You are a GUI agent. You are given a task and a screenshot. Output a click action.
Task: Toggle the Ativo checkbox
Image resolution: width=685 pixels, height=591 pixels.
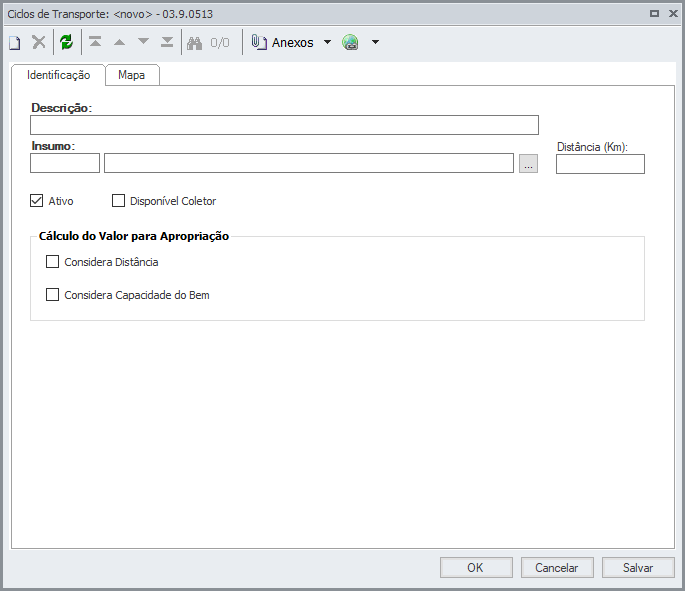[37, 201]
